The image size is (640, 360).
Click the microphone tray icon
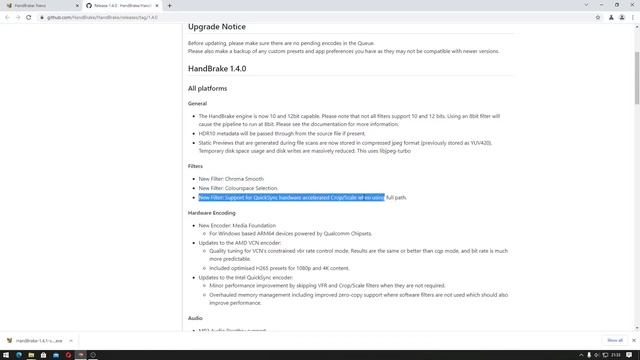tap(589, 355)
